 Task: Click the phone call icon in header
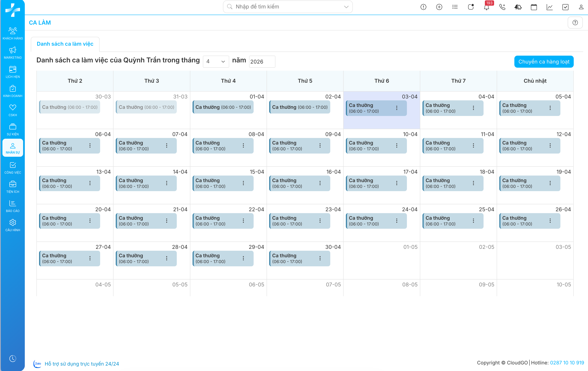[502, 7]
